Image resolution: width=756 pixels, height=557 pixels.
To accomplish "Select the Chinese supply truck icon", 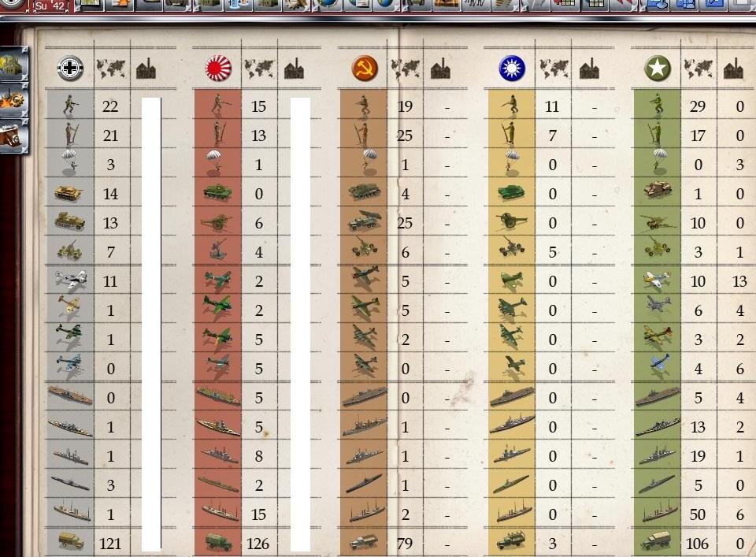I will click(510, 540).
